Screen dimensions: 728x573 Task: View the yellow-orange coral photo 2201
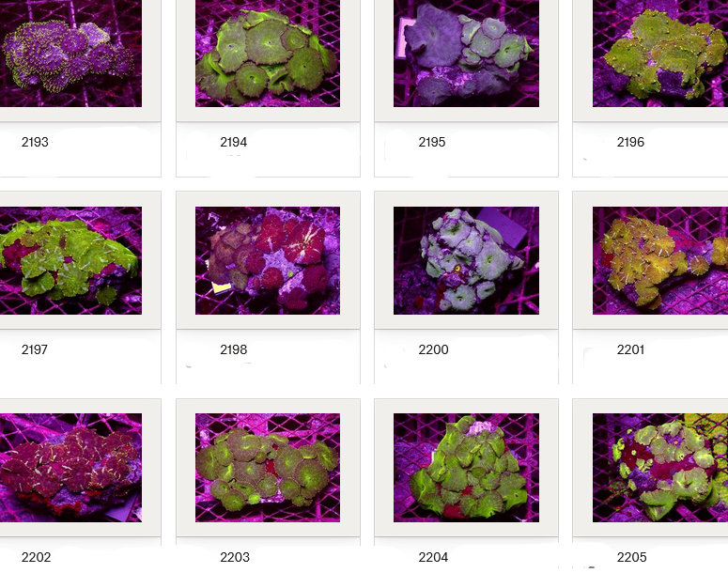[659, 260]
